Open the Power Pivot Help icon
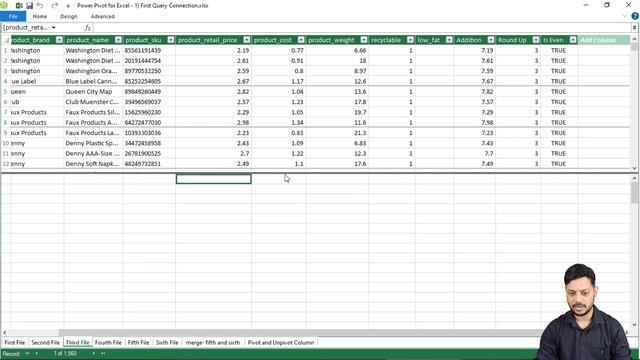The image size is (640, 360). point(635,16)
